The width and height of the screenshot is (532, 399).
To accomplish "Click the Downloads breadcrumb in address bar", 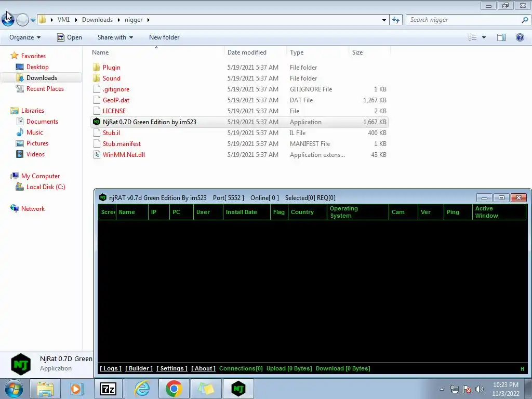I will click(97, 20).
